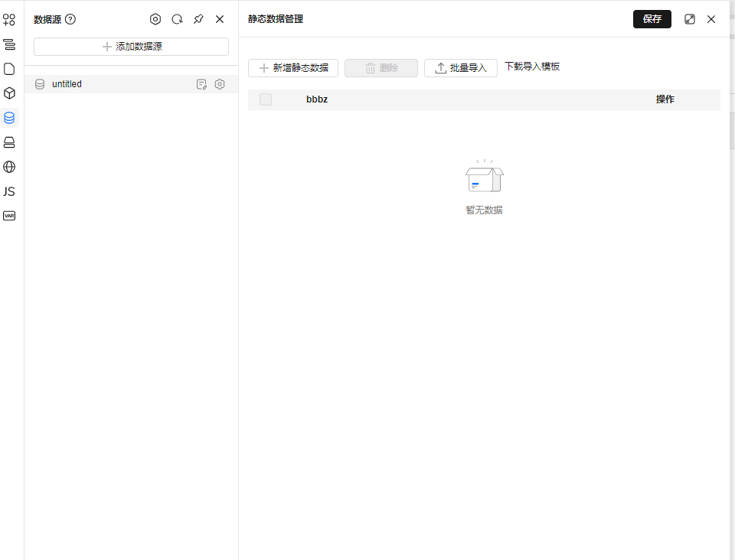Click the help icon next to 数据源

pos(70,19)
